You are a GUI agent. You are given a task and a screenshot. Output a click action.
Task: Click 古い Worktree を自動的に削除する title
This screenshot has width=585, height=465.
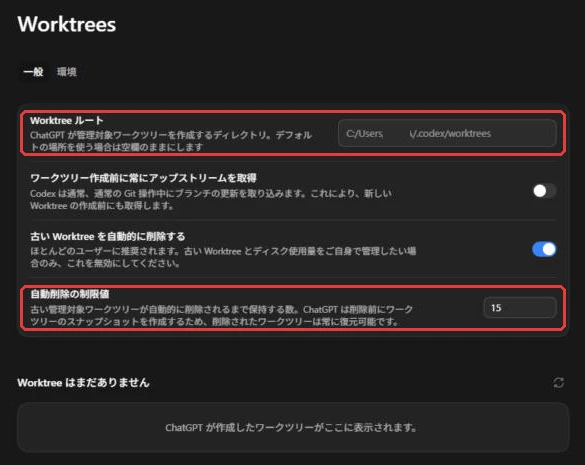pos(108,237)
